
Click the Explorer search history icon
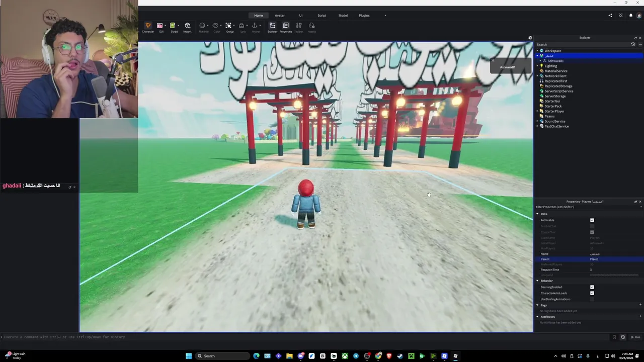[x=633, y=44]
